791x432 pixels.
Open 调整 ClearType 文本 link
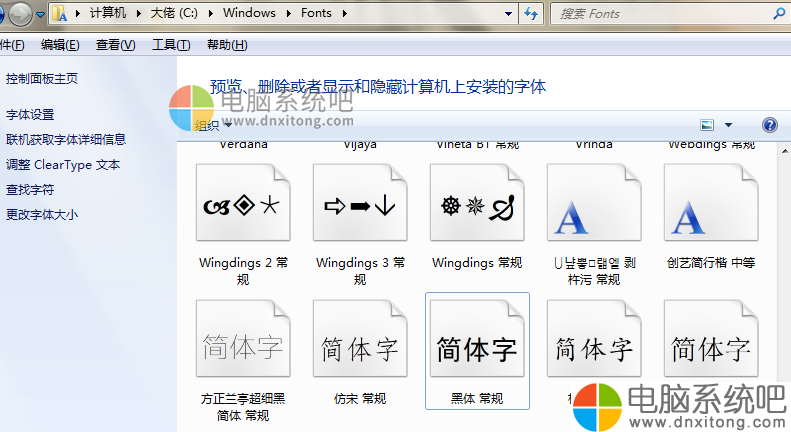pos(63,165)
